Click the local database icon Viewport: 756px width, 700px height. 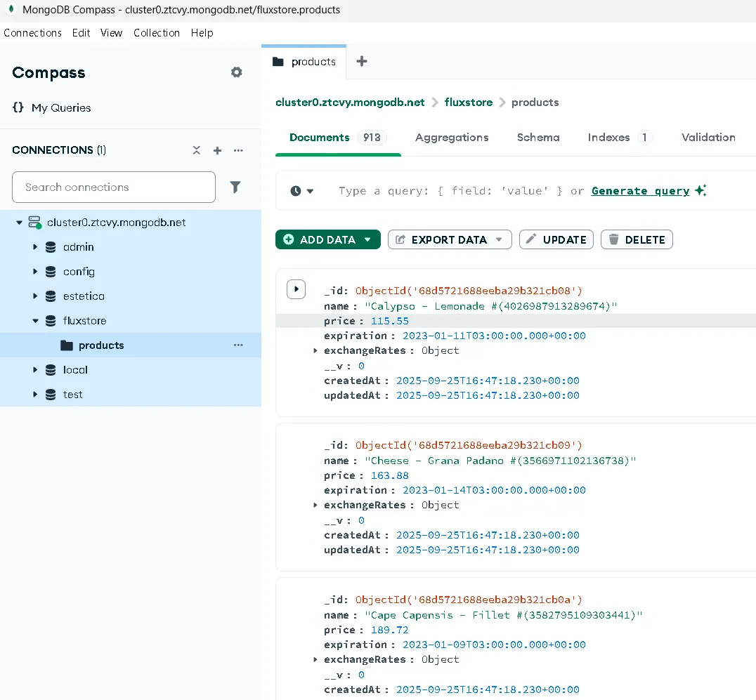tap(51, 370)
